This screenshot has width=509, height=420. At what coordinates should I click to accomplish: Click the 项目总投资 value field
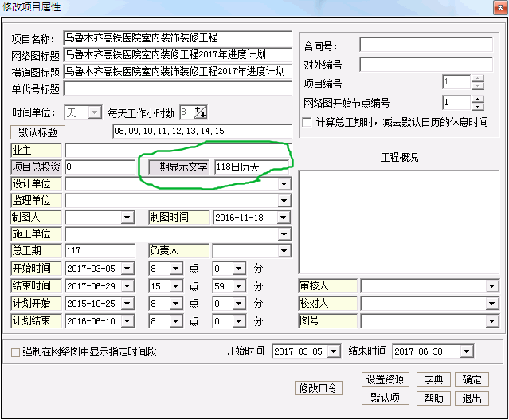100,167
